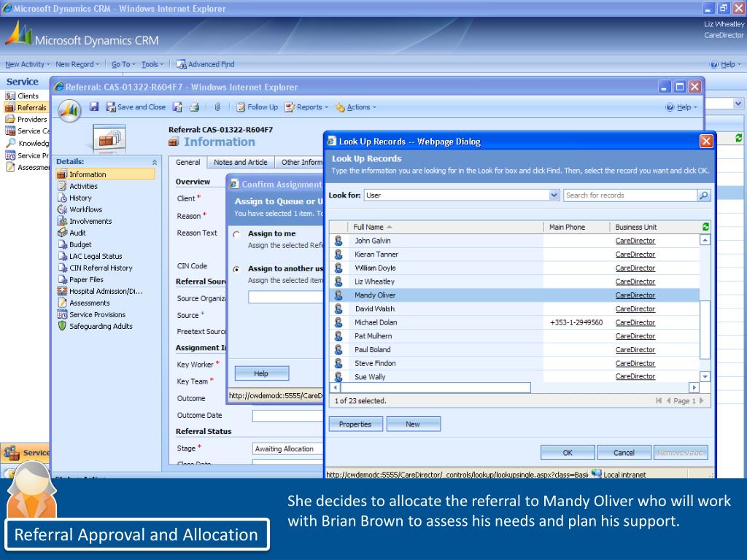Click Service button at bottom navigation

point(26,453)
